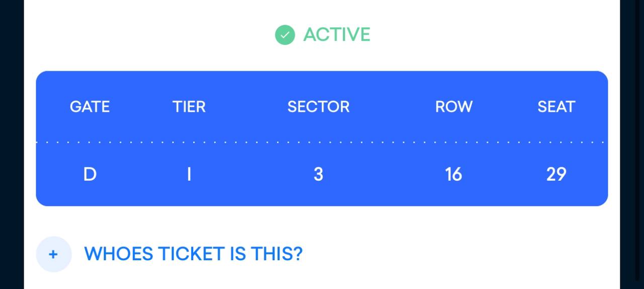Click the dark right side margin

coord(632,144)
